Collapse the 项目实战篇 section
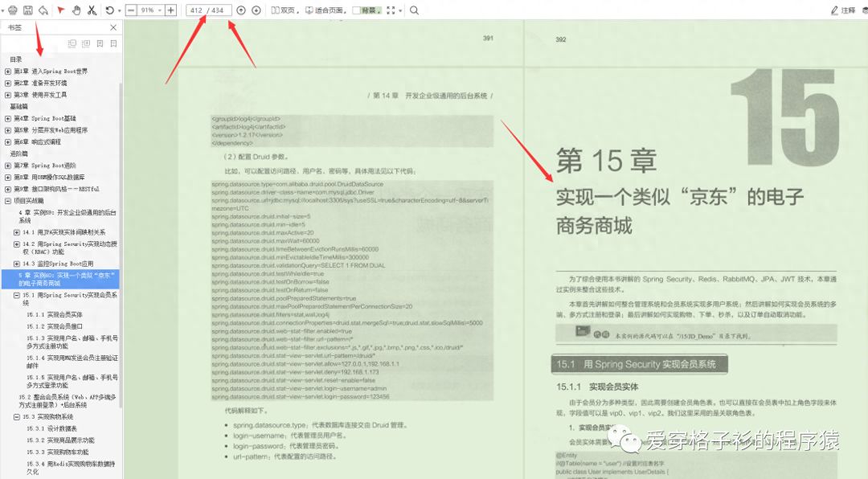Screen dimensions: 868x479 (x=8, y=201)
